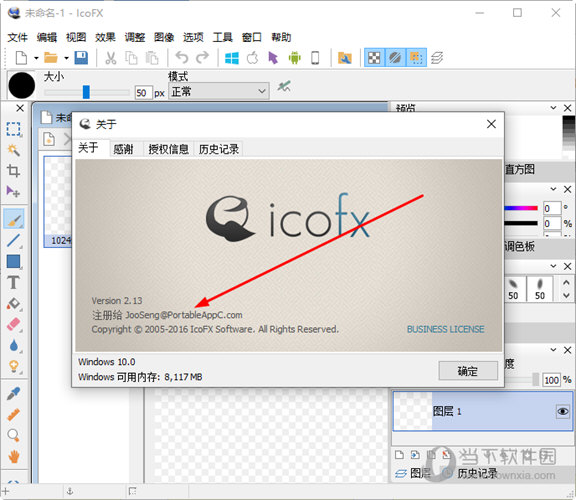
Task: Click the Paste clipboard icon
Action: point(152,58)
